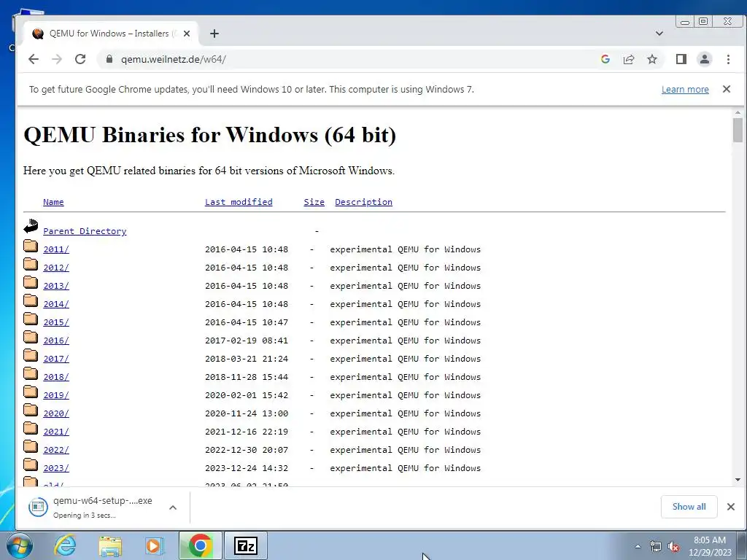The width and height of the screenshot is (747, 560).
Task: Open the Windows Start menu
Action: (x=20, y=545)
